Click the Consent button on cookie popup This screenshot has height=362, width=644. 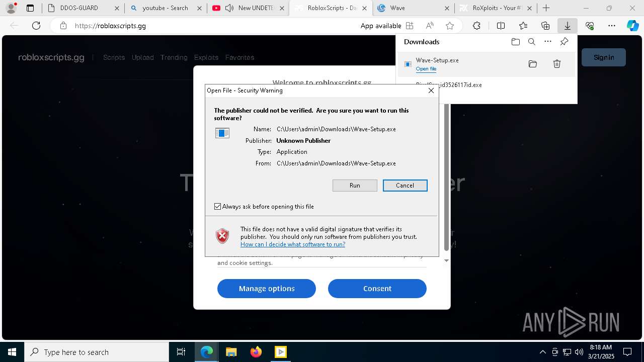pos(377,289)
